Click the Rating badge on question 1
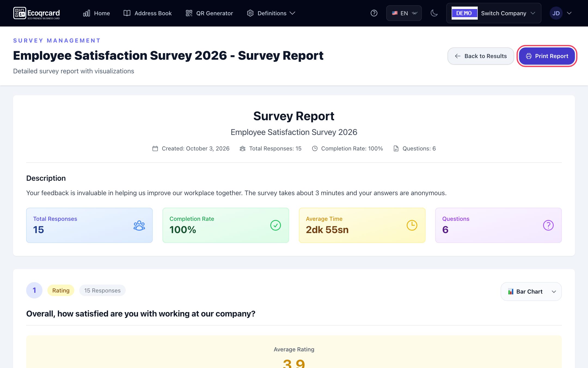This screenshot has width=588, height=368. coord(61,291)
